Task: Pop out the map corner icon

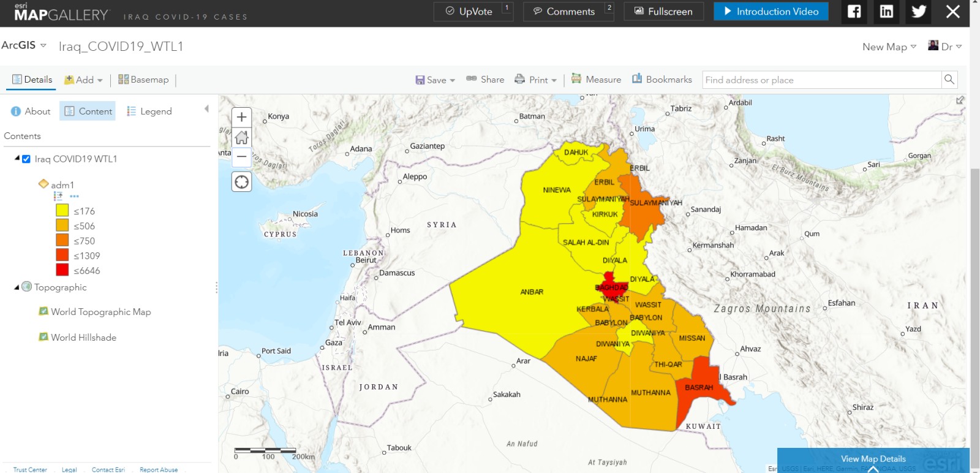Action: [960, 100]
